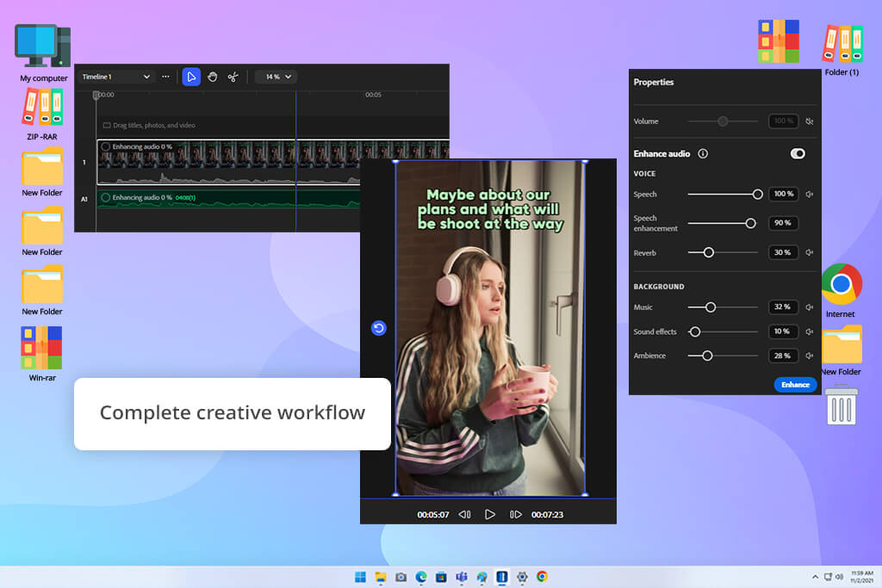Open the Windows Start menu
The image size is (882, 588).
(360, 577)
